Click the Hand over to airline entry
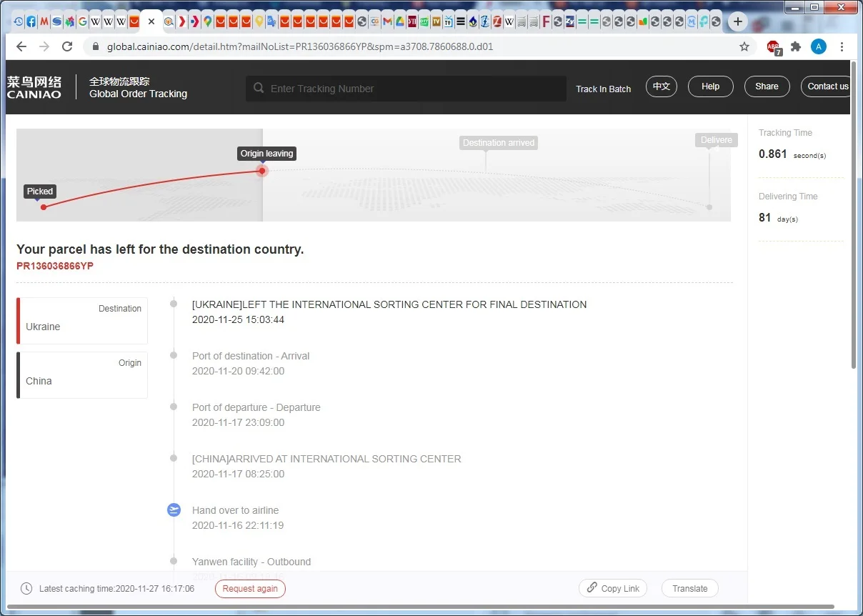This screenshot has height=616, width=863. coord(236,510)
